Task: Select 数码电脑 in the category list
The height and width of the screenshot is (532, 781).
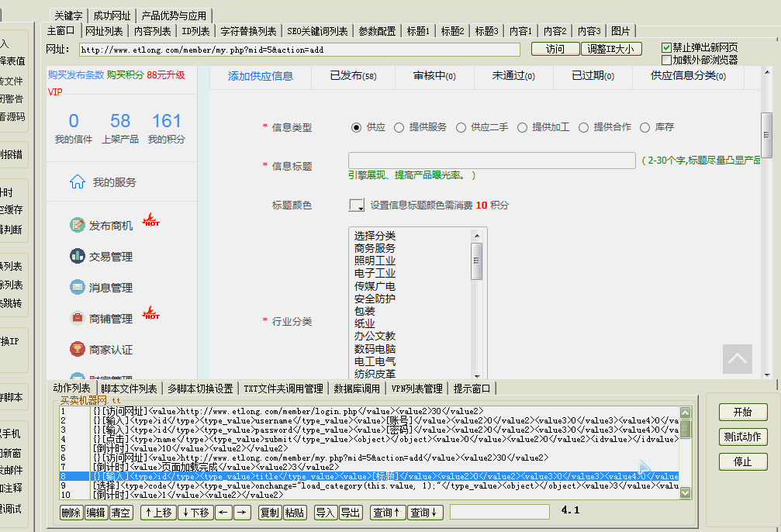Action: point(375,349)
